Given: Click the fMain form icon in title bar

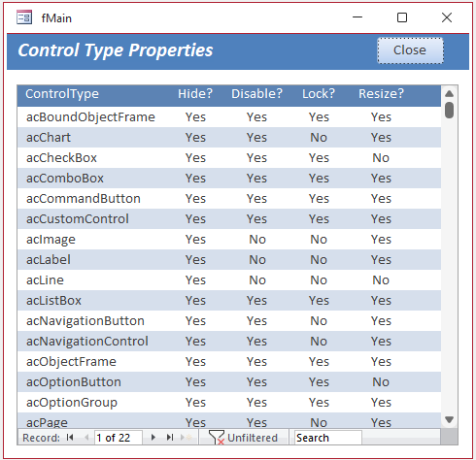Looking at the screenshot, I should click(x=24, y=17).
